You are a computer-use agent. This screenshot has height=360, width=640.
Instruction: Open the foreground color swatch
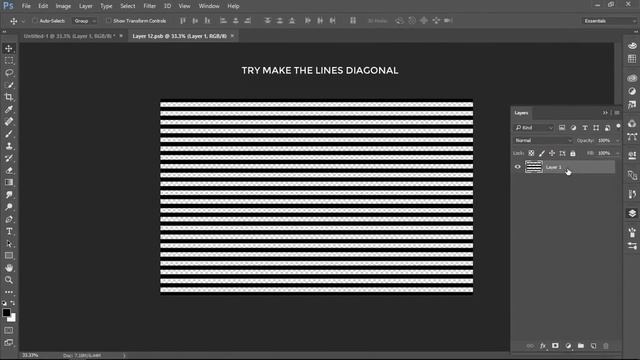tap(6, 312)
